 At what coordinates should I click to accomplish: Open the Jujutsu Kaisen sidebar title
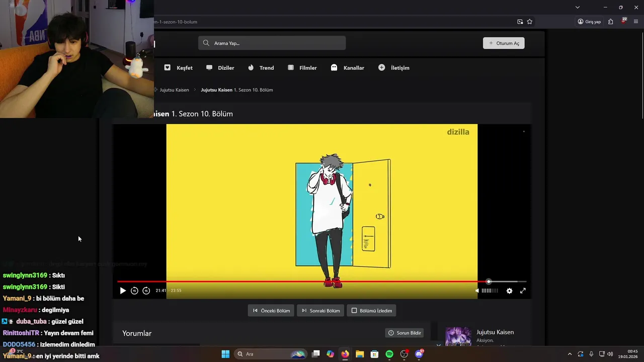tap(495, 332)
